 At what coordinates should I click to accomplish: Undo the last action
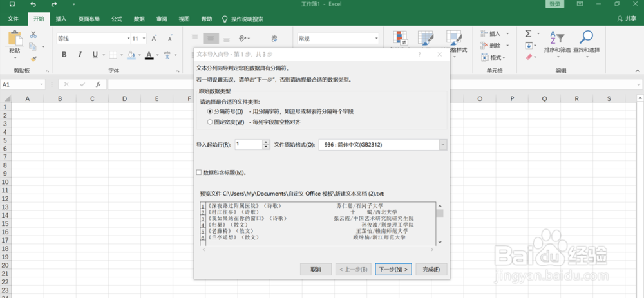tap(33, 4)
